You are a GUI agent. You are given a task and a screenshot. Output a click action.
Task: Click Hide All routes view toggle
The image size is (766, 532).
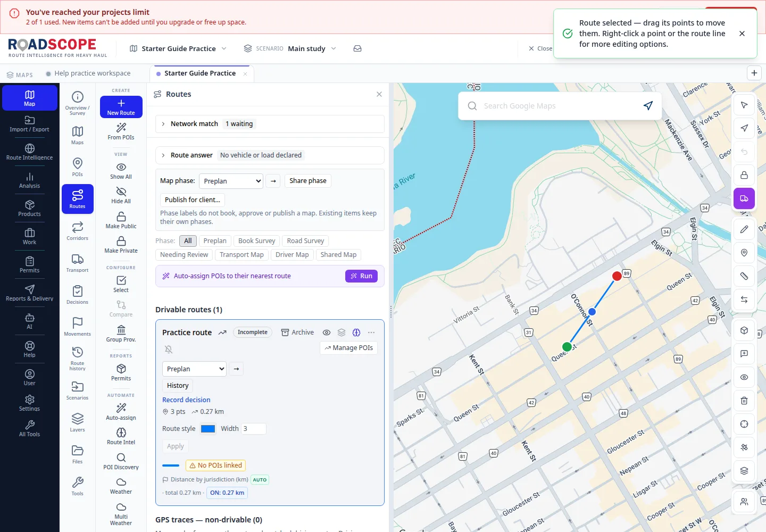pyautogui.click(x=121, y=195)
